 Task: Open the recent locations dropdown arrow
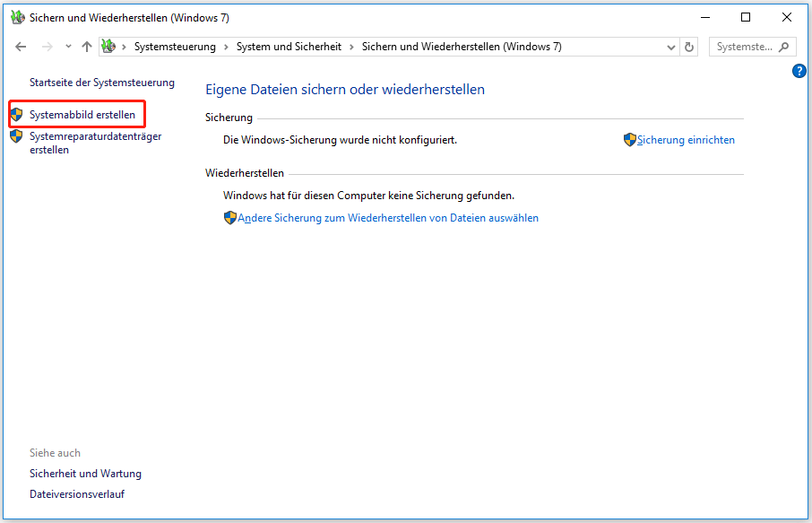tap(68, 47)
